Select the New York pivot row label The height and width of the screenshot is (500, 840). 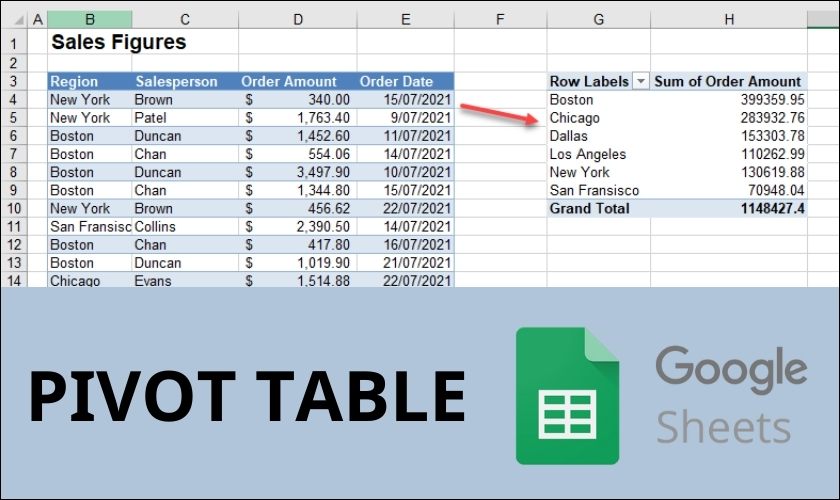click(x=598, y=172)
